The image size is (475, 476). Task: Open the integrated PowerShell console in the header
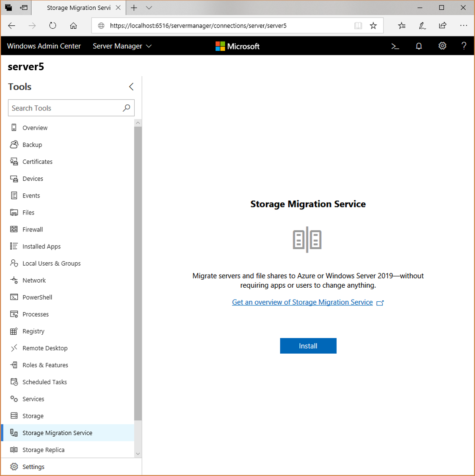395,46
